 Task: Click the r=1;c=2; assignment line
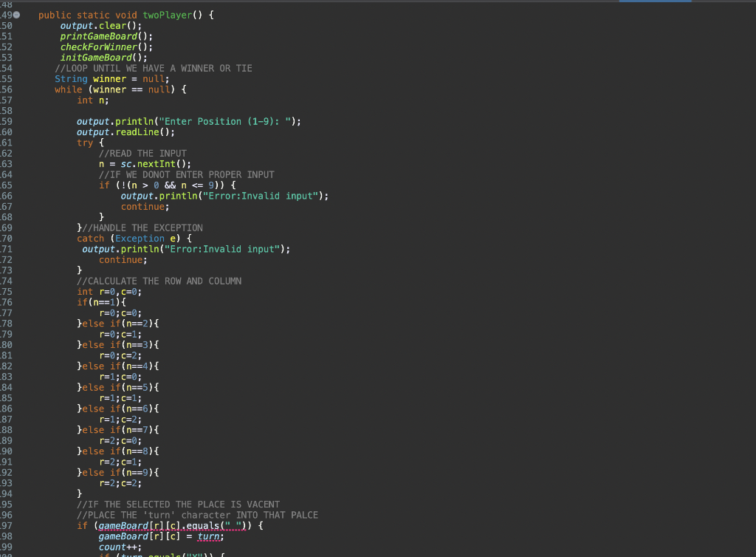point(120,419)
